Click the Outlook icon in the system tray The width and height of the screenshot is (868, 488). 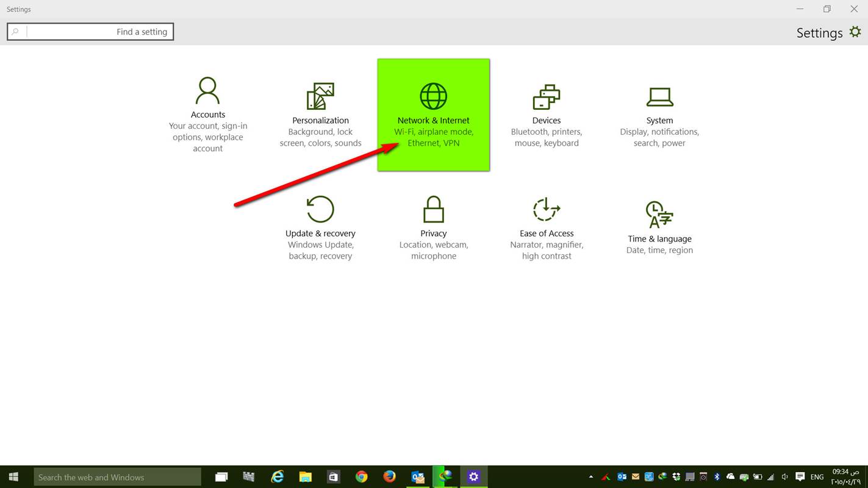coord(622,477)
